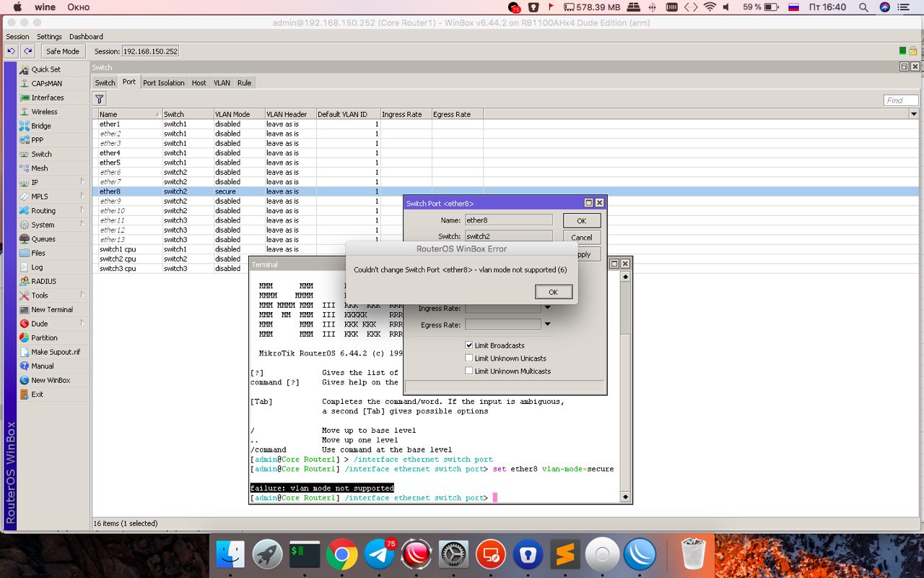The width and height of the screenshot is (924, 578).
Task: Open Mesh sidebar entry
Action: 39,168
